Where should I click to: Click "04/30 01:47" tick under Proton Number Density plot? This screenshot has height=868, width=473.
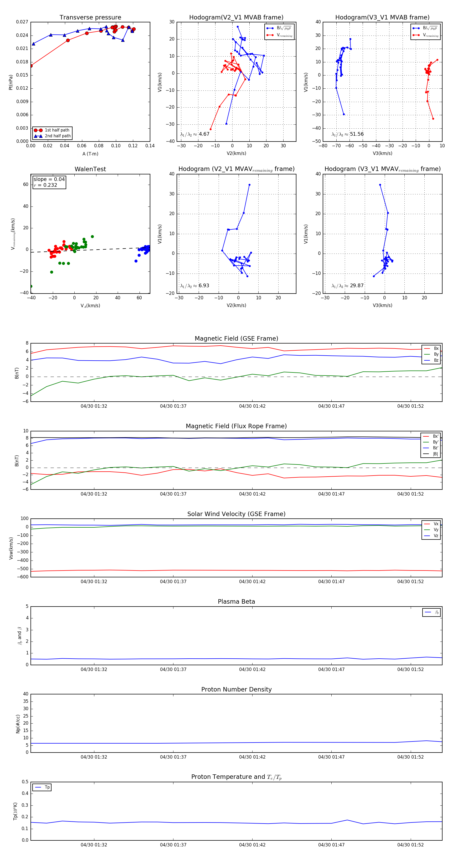[x=331, y=757]
